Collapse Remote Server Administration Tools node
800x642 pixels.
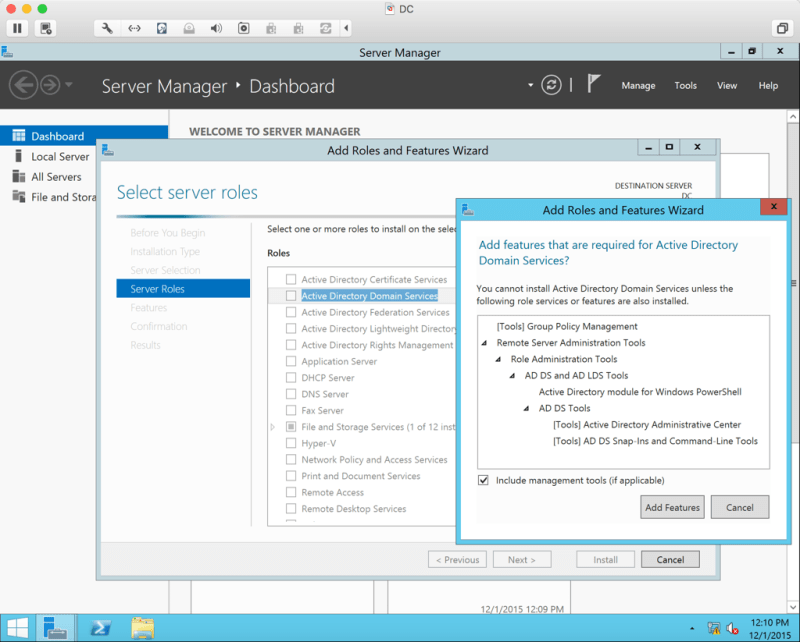click(485, 343)
